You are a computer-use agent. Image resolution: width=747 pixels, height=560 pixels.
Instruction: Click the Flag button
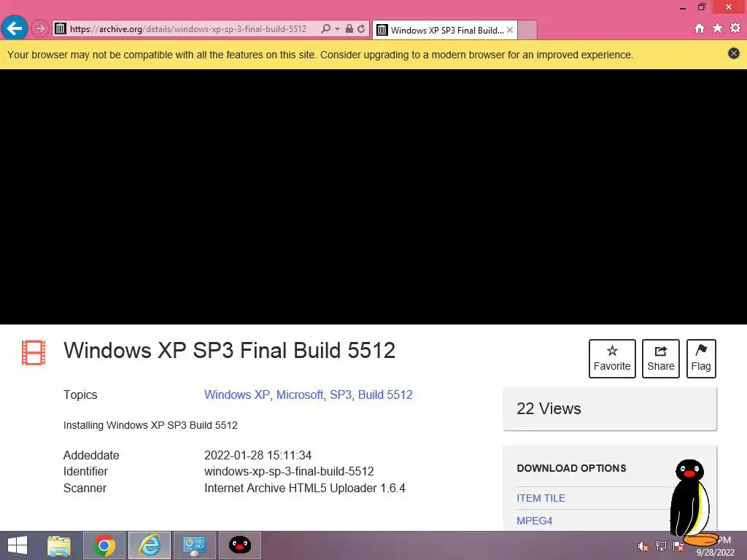pyautogui.click(x=701, y=359)
